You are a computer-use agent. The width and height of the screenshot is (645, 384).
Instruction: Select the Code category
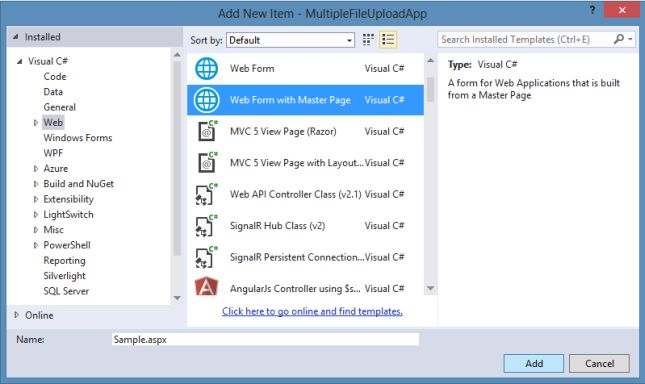[55, 76]
